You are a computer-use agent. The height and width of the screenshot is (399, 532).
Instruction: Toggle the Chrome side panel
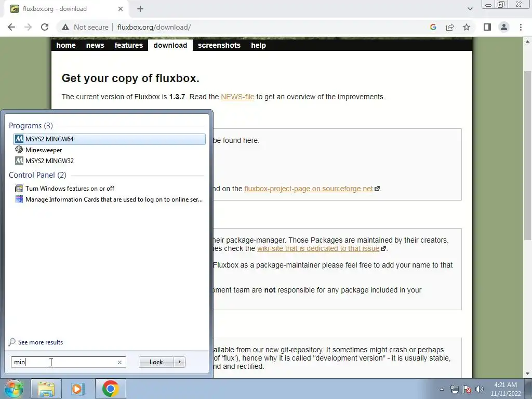click(487, 27)
